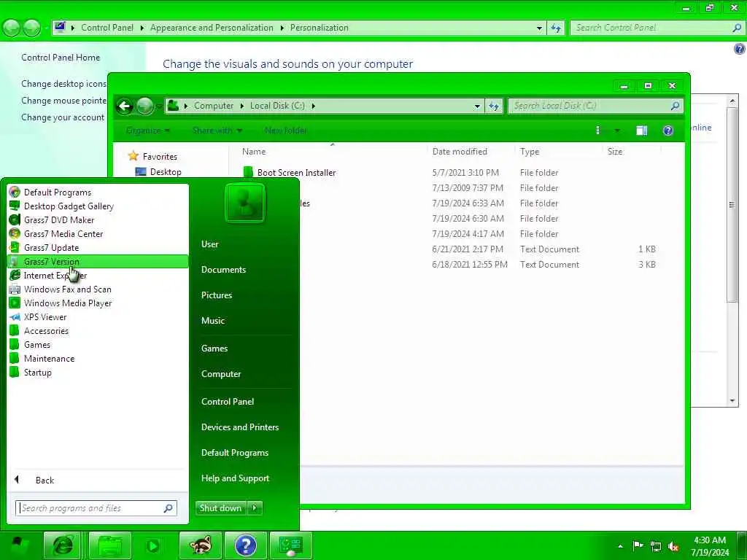Open Computer from the Start menu
This screenshot has height=560, width=747.
(x=220, y=374)
